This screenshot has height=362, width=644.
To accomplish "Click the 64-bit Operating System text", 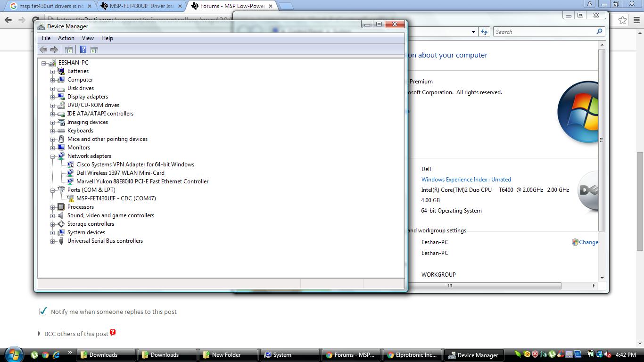I will [x=452, y=211].
